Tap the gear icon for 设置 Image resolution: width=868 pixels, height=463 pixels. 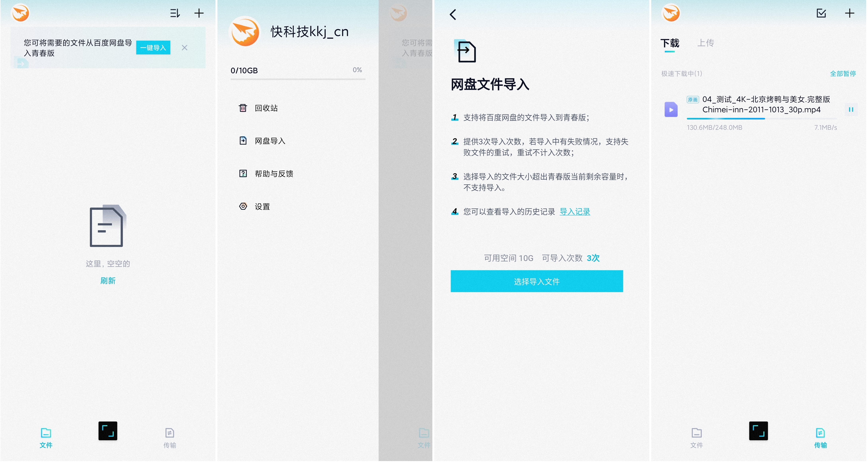click(x=243, y=206)
